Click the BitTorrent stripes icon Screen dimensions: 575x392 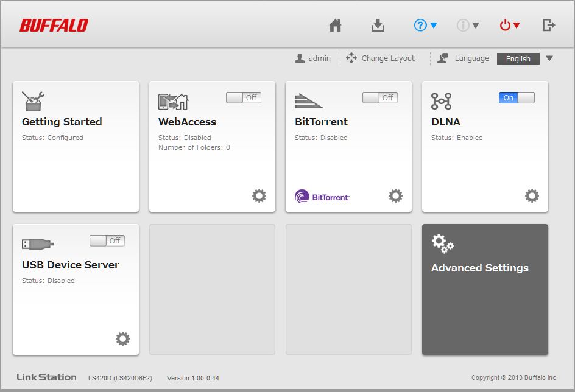pyautogui.click(x=309, y=101)
